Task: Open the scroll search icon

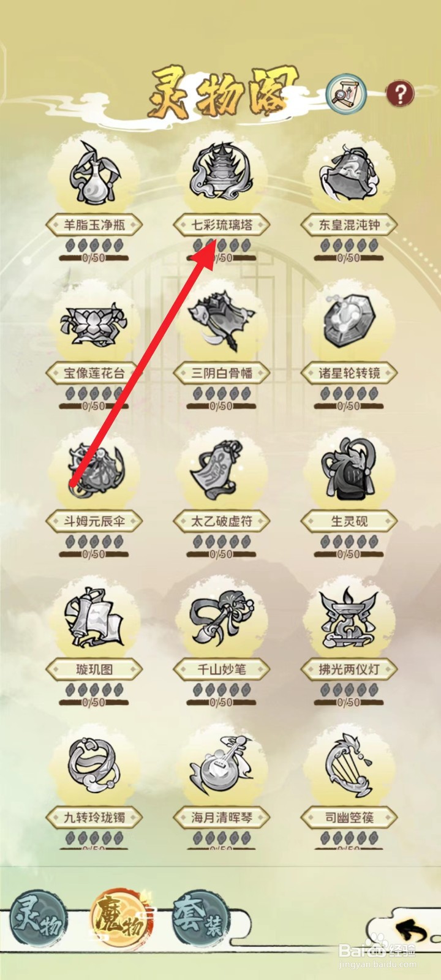Action: click(x=346, y=94)
